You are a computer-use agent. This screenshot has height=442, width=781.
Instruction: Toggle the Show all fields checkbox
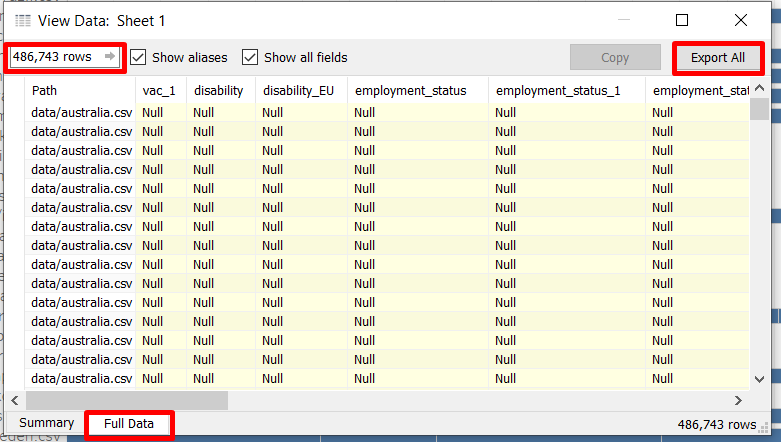250,57
